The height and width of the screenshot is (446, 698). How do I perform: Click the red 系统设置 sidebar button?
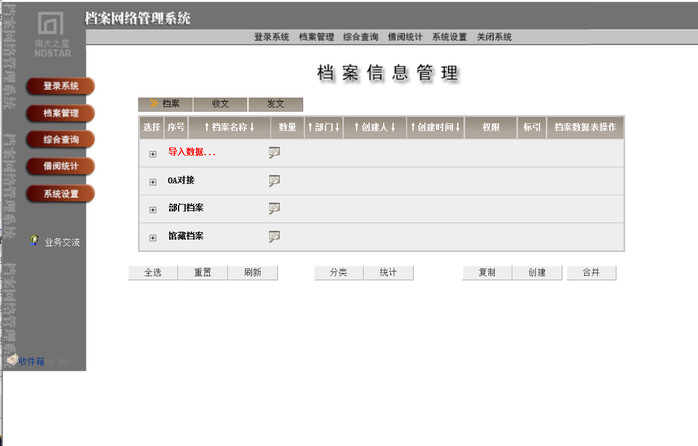61,194
